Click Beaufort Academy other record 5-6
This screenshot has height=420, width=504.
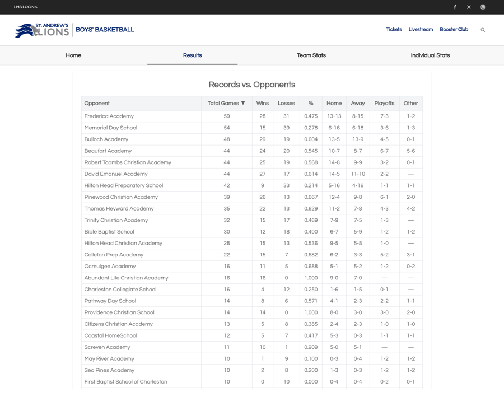411,151
